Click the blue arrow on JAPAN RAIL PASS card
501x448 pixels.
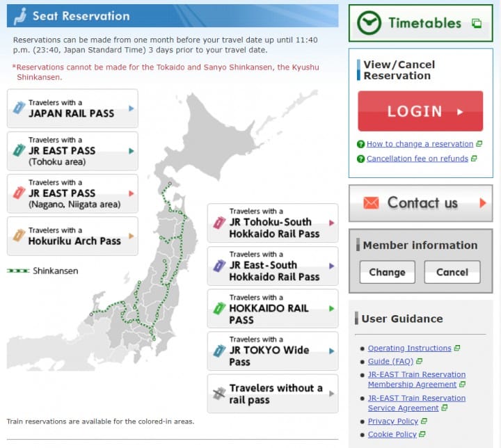pos(131,109)
